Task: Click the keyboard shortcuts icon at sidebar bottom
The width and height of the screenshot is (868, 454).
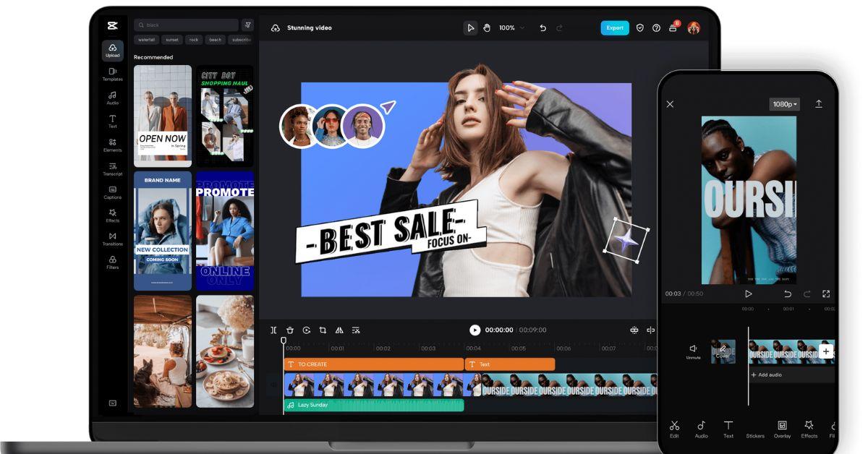Action: pos(113,403)
